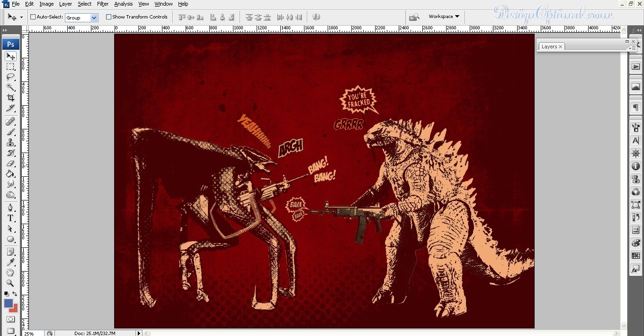This screenshot has height=336, width=644.
Task: Select the Brush tool
Action: point(10,132)
